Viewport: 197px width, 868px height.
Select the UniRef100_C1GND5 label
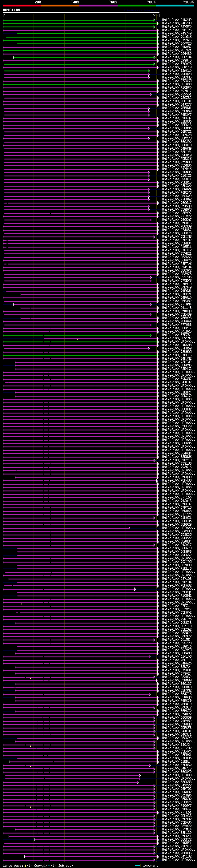click(177, 172)
